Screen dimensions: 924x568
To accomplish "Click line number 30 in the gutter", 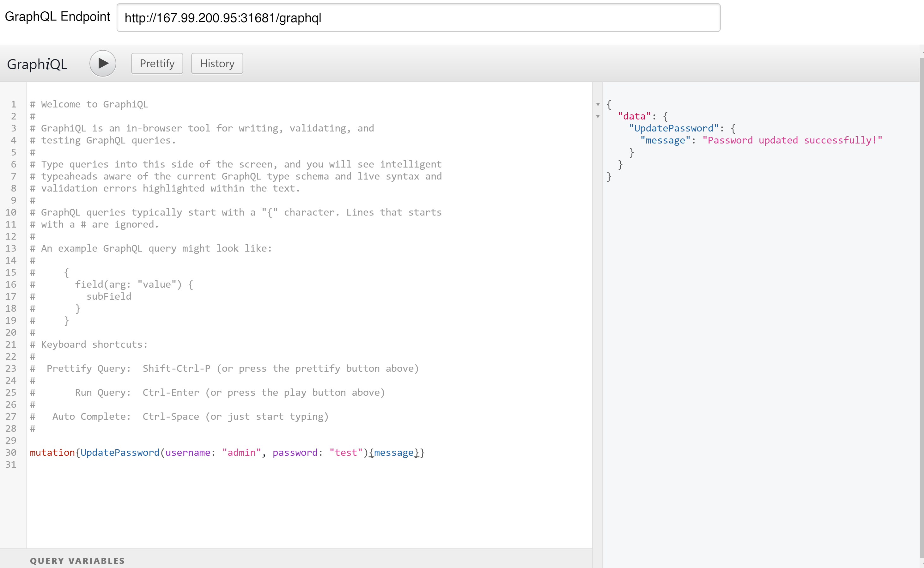I will point(11,453).
